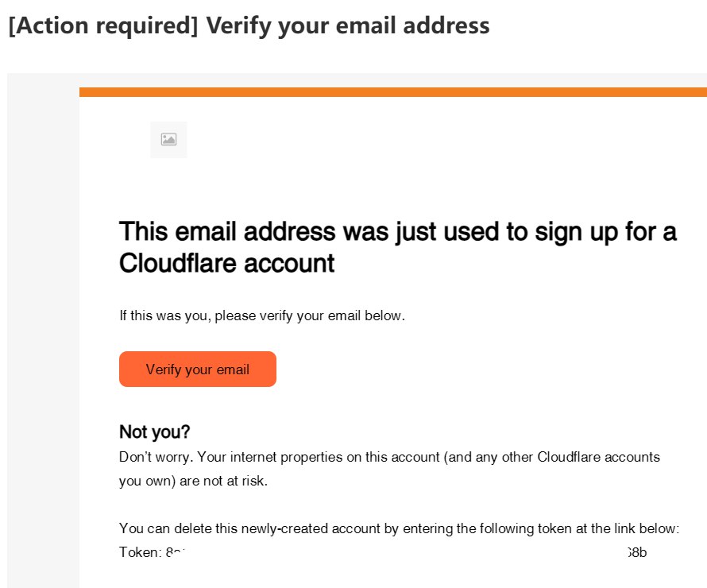This screenshot has width=707, height=588.
Task: Click 'If this was you' instruction text
Action: (262, 315)
